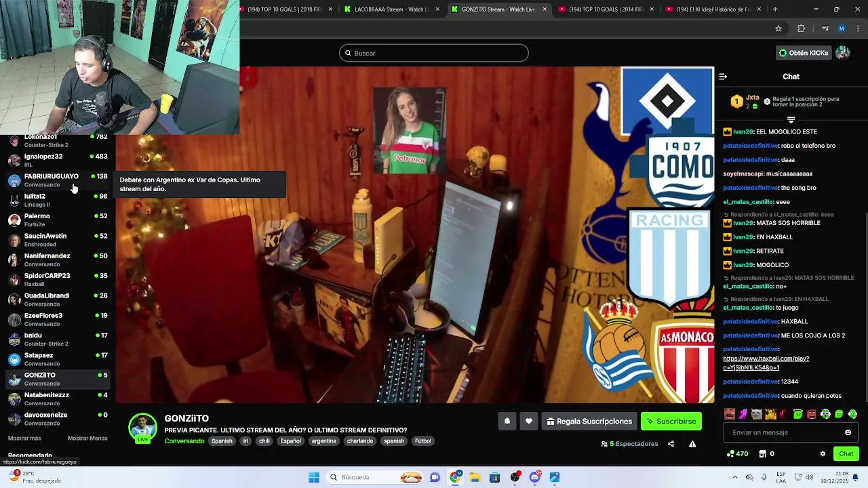Open the browser extensions puzzle icon
Viewport: 868px width, 488px height.
(x=802, y=28)
